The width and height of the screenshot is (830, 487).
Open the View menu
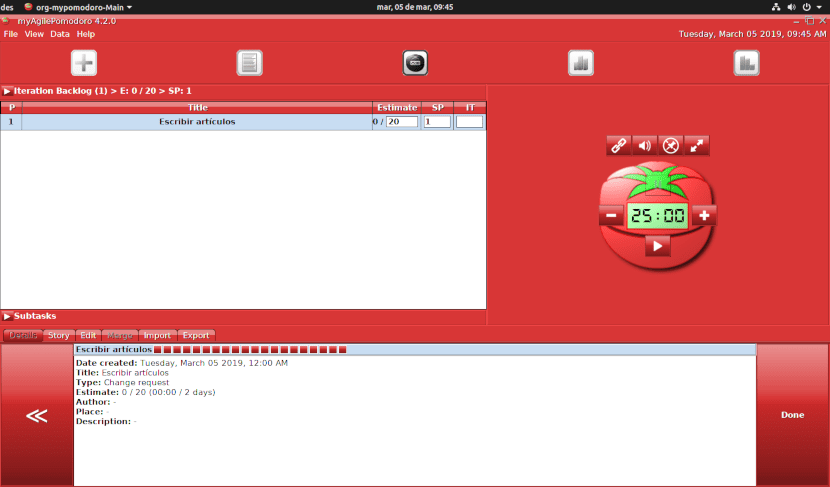click(34, 34)
